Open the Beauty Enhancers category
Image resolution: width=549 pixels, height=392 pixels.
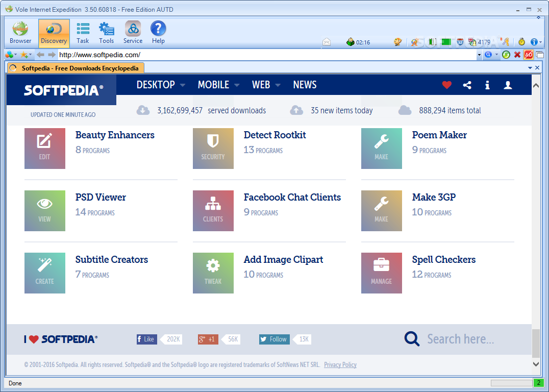(115, 135)
